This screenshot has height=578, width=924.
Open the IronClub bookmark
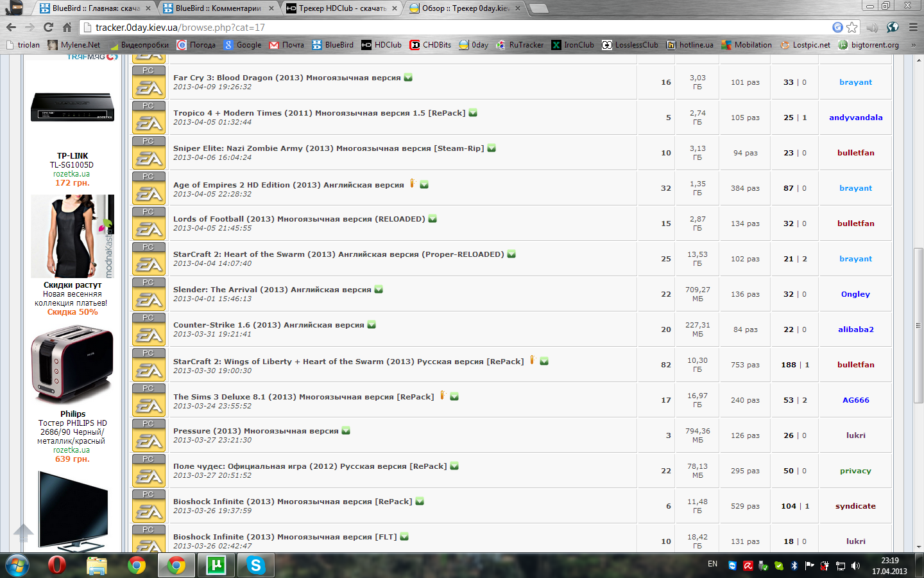click(572, 45)
